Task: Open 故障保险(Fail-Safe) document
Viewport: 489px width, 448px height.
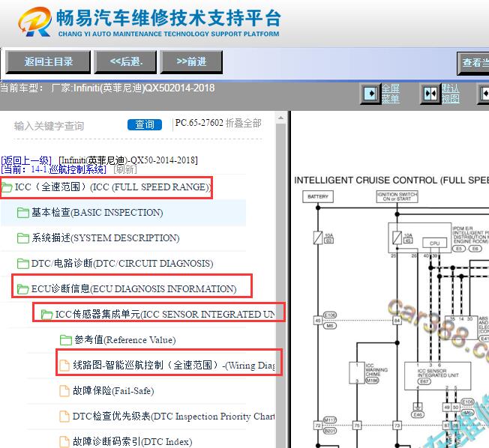Action: click(x=113, y=390)
